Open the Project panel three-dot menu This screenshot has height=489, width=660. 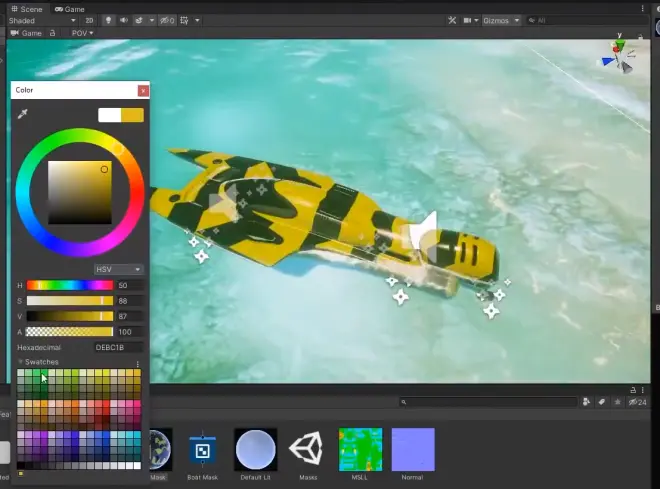643,390
